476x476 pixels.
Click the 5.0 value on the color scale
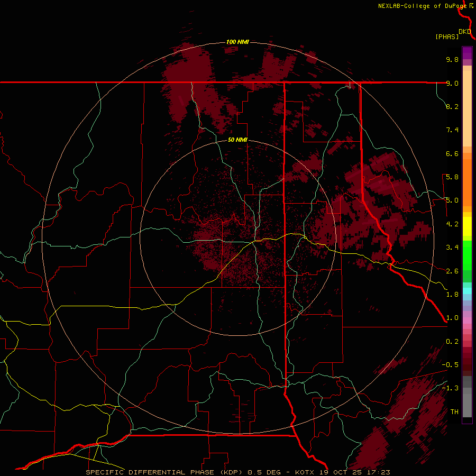coord(452,200)
